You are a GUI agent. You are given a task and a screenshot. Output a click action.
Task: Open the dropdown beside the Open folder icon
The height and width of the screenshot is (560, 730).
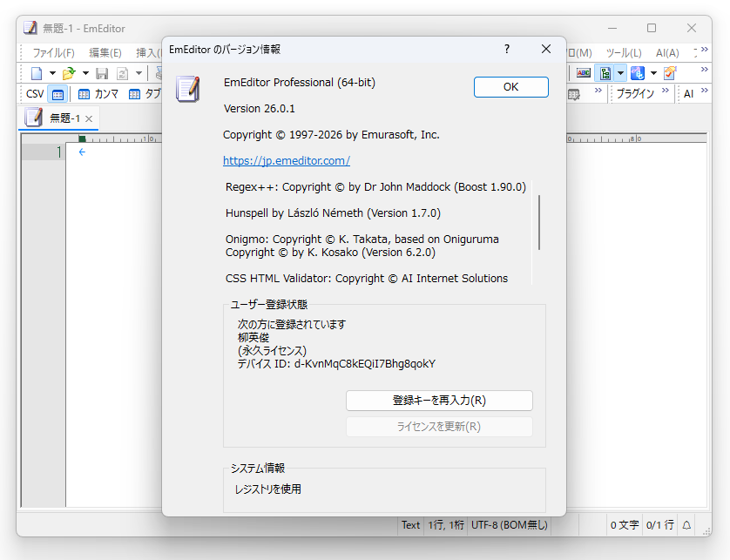pos(84,74)
